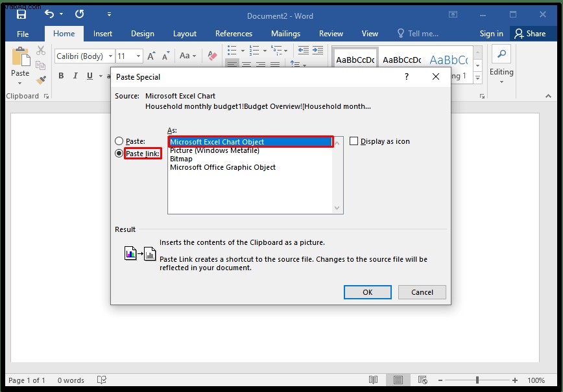Viewport: 563px width, 392px height.
Task: Select Microsoft Excel Chart Object entry
Action: (x=250, y=142)
